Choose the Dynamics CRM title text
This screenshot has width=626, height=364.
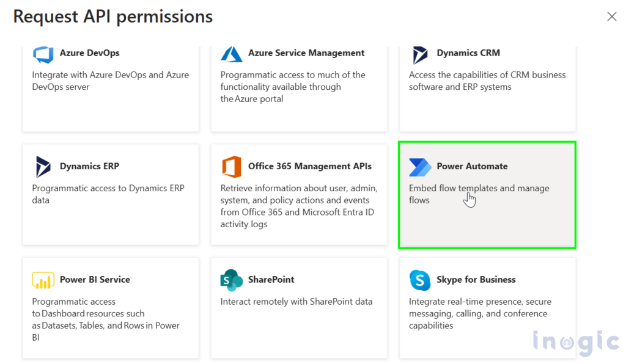468,53
